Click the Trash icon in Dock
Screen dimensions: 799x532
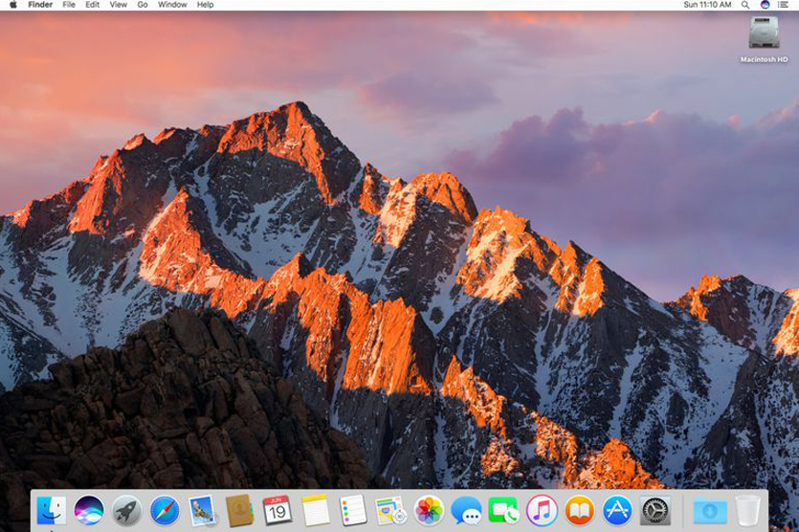click(748, 510)
